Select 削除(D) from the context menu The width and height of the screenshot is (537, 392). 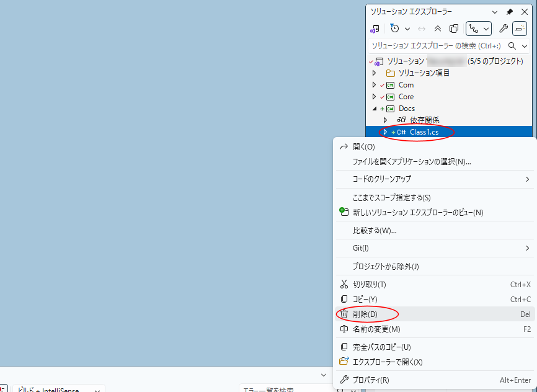point(365,314)
